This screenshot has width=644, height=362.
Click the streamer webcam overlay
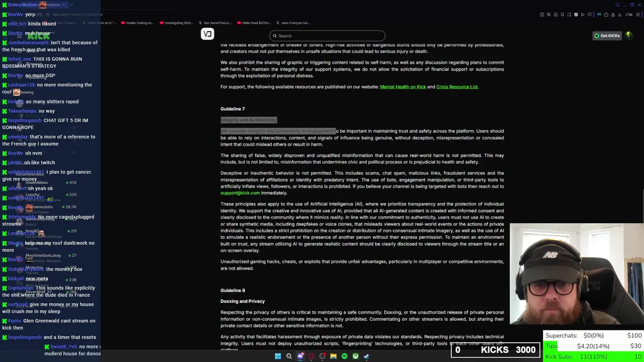click(577, 274)
